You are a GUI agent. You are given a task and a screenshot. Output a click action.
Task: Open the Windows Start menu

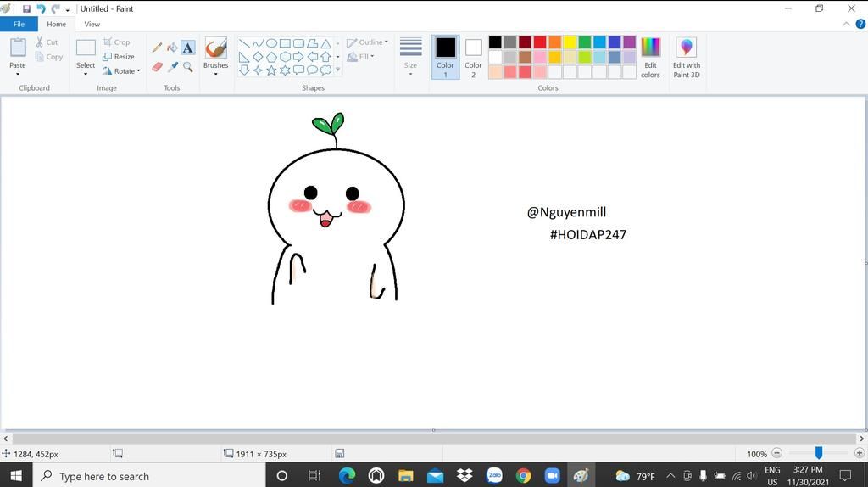(16, 476)
